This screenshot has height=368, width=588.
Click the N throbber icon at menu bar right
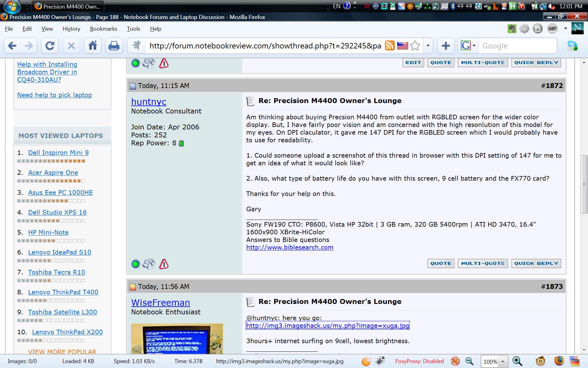(x=577, y=29)
